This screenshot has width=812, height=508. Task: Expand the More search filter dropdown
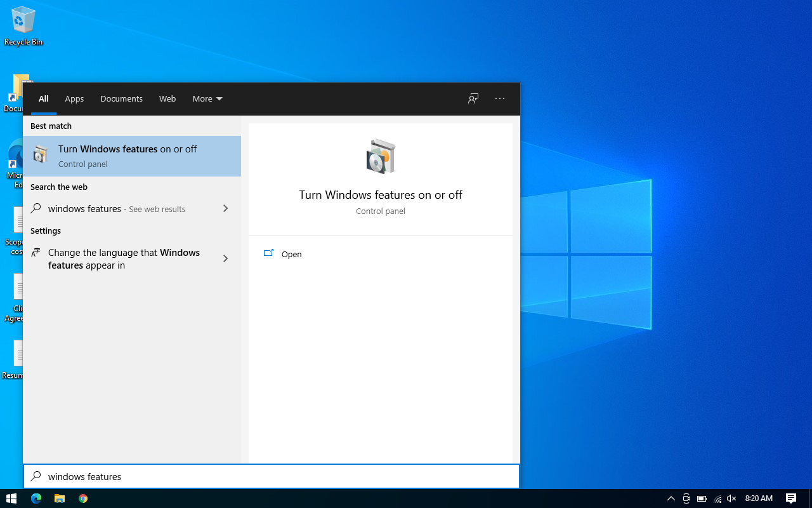pos(207,98)
